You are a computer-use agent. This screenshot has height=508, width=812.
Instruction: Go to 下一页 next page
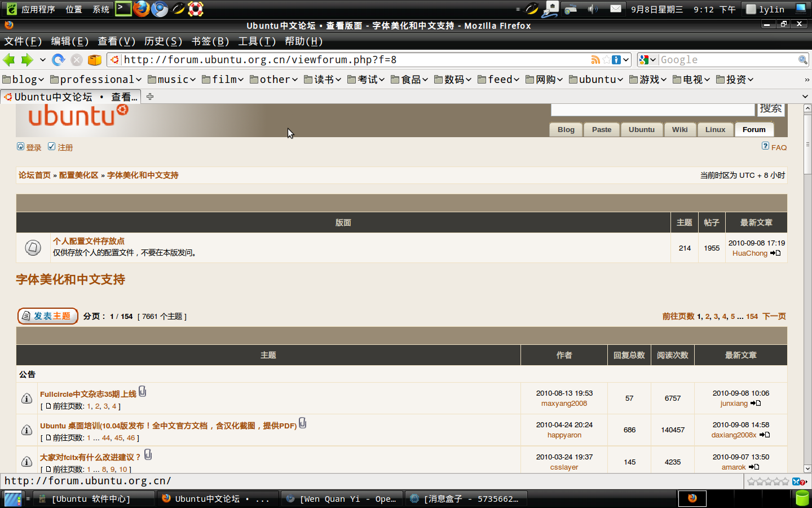tap(774, 316)
